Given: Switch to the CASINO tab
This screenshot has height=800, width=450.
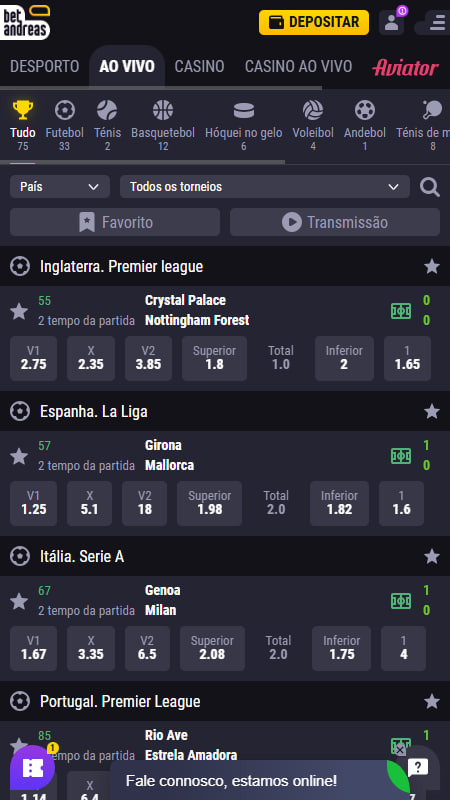Looking at the screenshot, I should 199,66.
